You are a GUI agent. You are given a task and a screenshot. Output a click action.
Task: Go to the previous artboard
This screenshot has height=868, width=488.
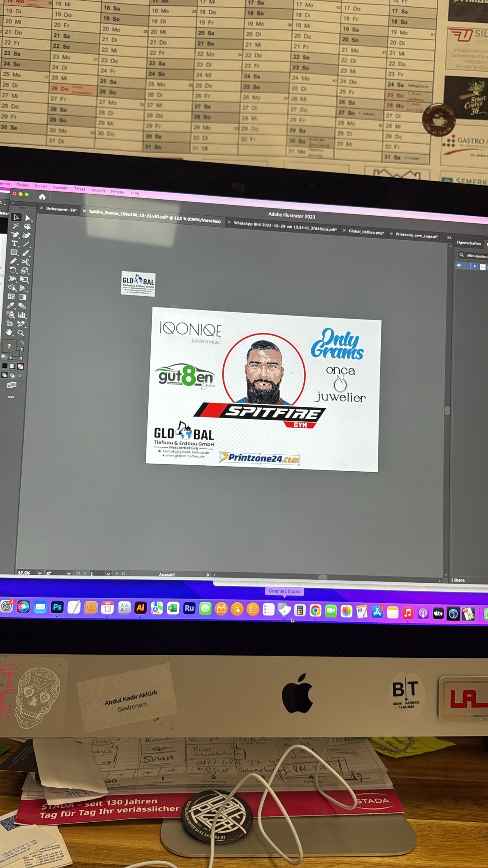pyautogui.click(x=85, y=573)
